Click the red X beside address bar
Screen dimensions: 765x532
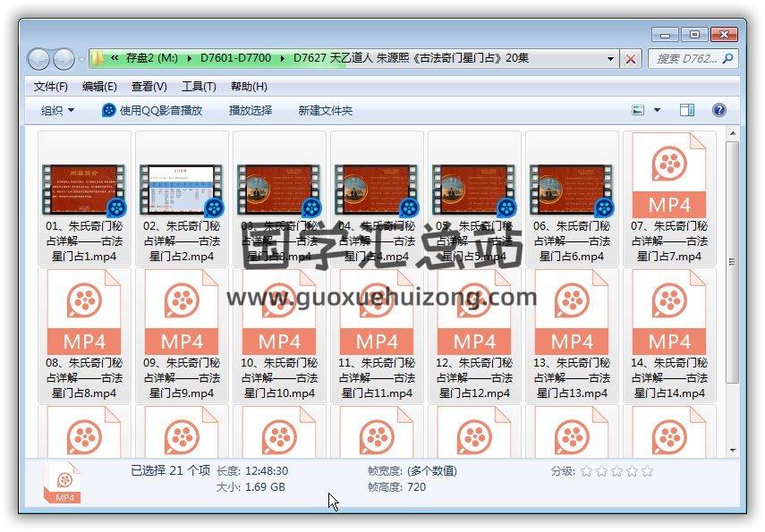click(x=631, y=59)
